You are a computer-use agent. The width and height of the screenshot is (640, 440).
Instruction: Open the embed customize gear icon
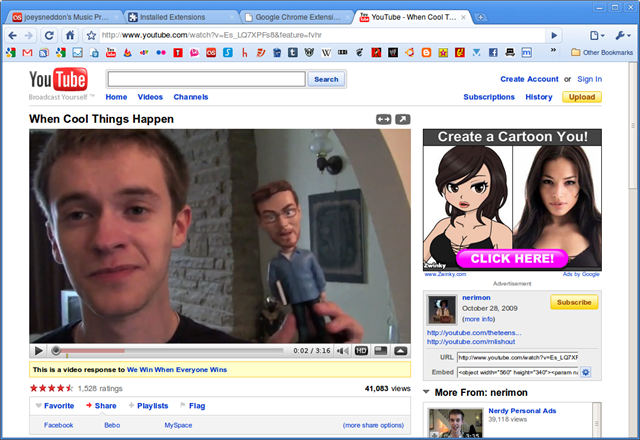tap(586, 372)
